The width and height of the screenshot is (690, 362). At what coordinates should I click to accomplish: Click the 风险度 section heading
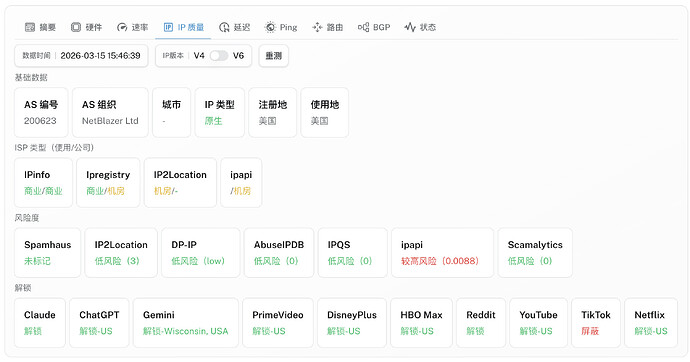[27, 218]
